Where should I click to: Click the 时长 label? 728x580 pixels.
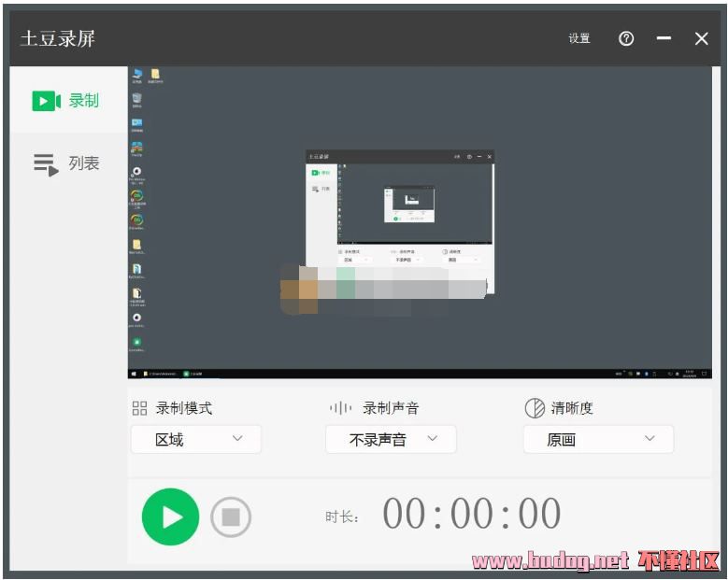[342, 516]
